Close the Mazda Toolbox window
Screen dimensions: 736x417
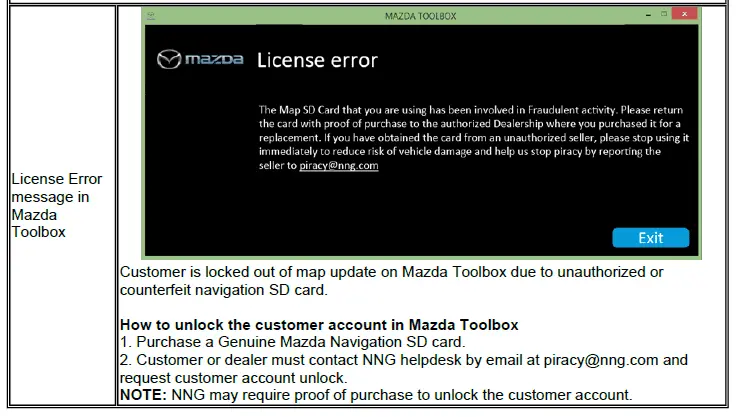(685, 16)
